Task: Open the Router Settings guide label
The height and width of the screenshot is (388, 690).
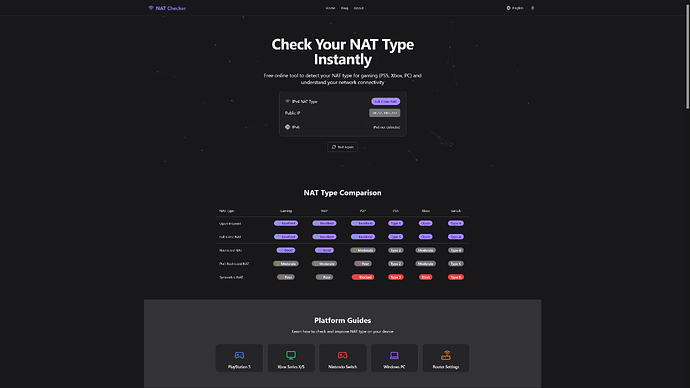Action: pos(446,367)
